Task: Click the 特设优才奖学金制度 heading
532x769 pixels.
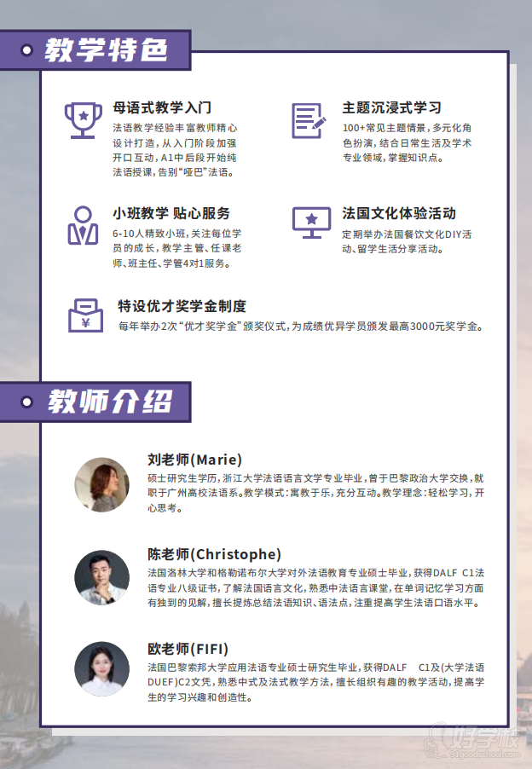Action: 182,306
